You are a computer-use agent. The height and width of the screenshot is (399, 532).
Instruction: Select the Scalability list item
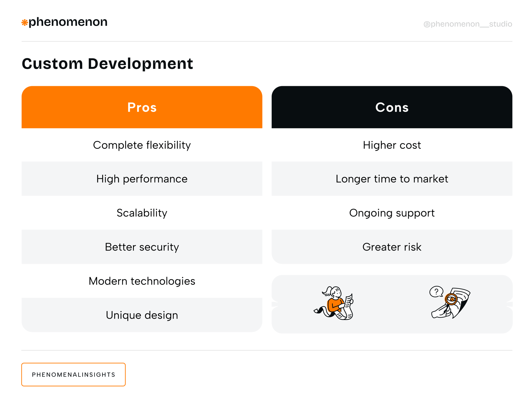(x=142, y=213)
